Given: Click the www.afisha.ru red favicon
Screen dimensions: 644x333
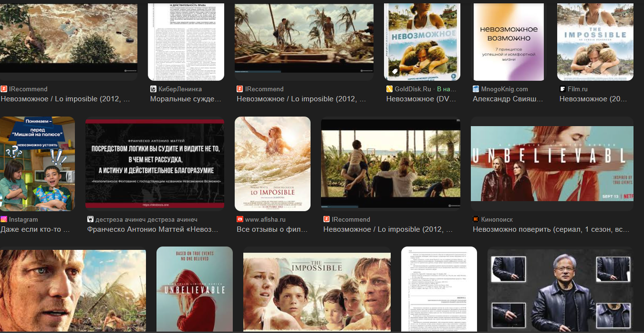Looking at the screenshot, I should point(240,220).
